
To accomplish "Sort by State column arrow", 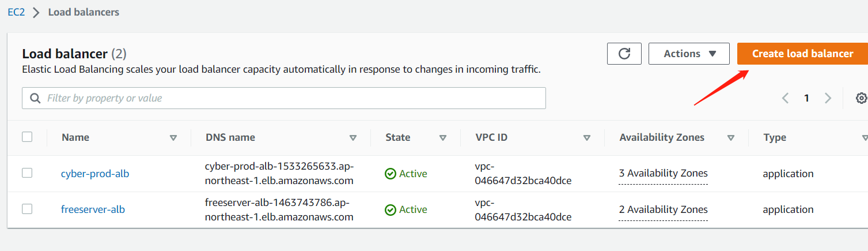I will pos(443,138).
